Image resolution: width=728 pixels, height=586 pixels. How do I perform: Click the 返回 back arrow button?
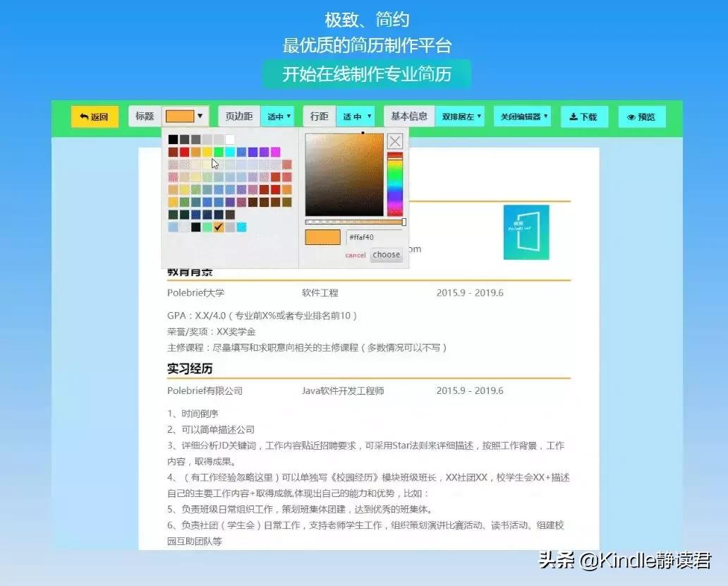[x=95, y=116]
